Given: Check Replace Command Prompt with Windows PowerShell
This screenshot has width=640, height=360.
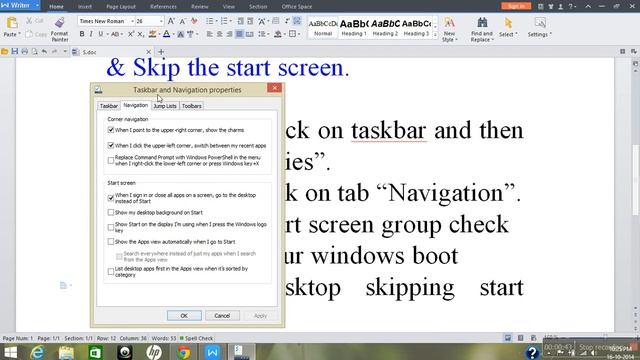Looking at the screenshot, I should click(x=111, y=160).
